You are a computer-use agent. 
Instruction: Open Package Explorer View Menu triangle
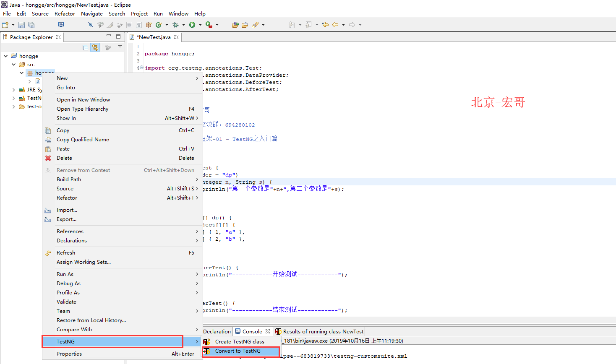120,47
